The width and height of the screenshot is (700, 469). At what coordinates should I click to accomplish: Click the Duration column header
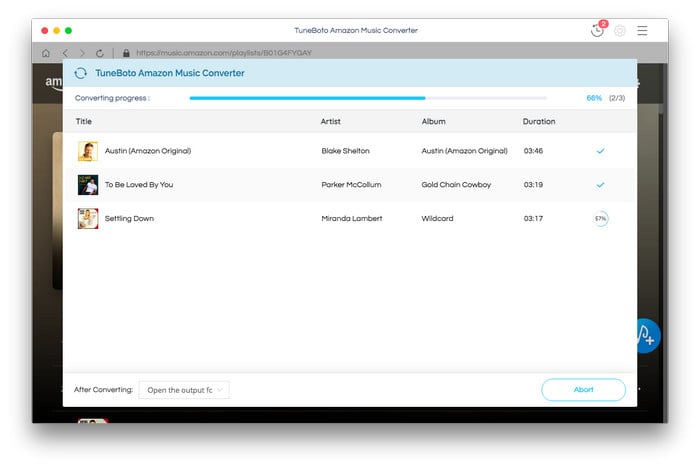[x=539, y=121]
